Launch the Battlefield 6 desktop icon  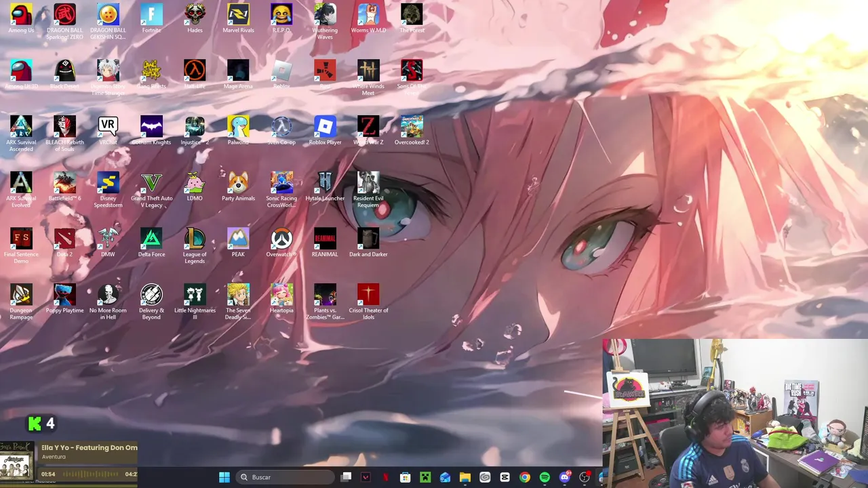coord(64,187)
